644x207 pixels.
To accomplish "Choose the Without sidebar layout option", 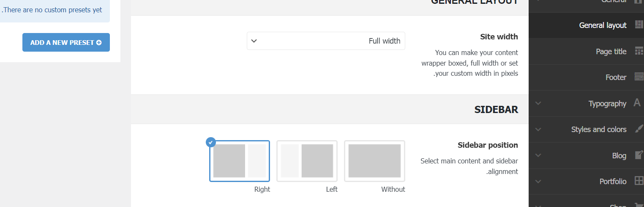I will (374, 161).
